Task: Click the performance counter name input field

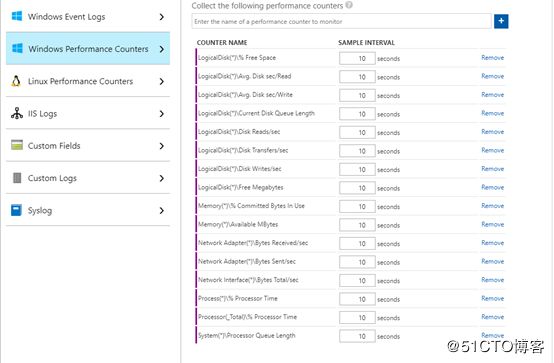Action: coord(341,21)
